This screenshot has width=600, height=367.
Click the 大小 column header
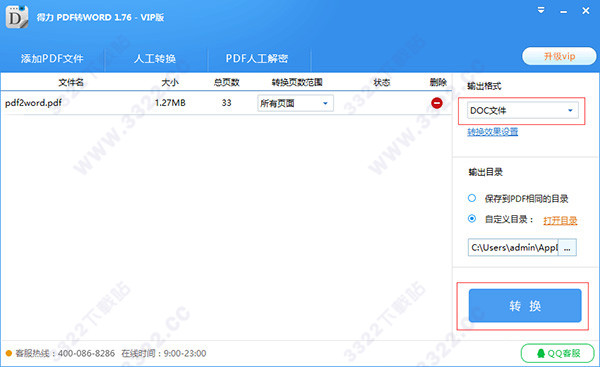[x=170, y=82]
